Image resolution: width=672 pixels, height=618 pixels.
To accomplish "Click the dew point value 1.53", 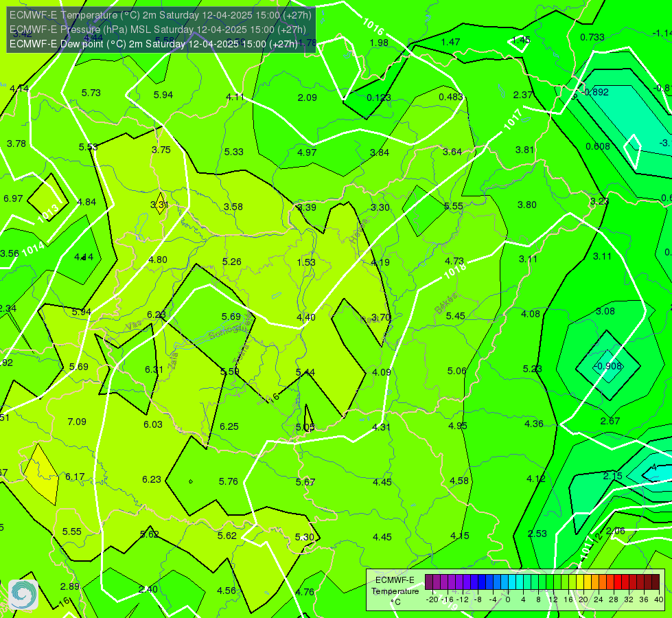I will click(x=306, y=262).
